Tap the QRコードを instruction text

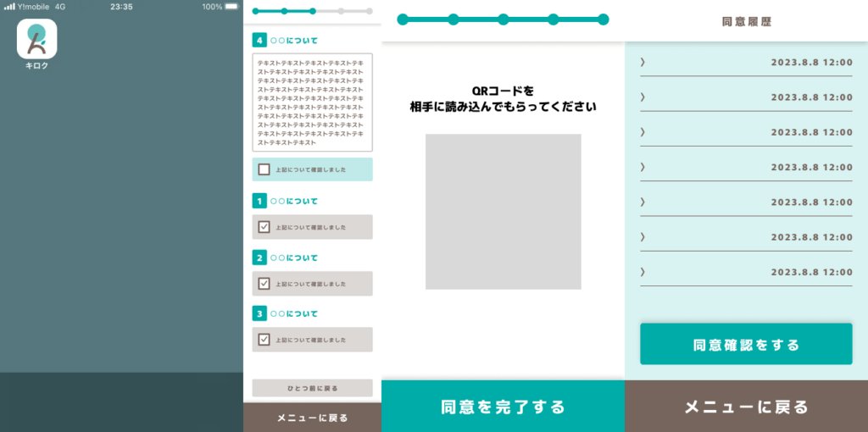coord(504,91)
